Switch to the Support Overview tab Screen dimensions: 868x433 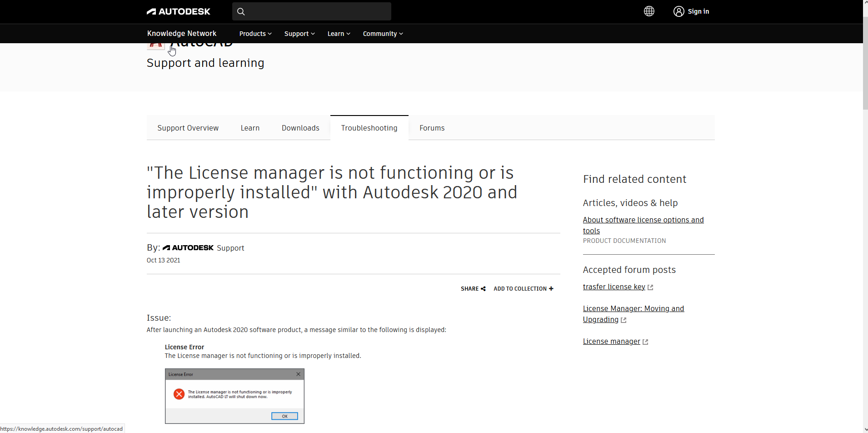[x=188, y=128]
